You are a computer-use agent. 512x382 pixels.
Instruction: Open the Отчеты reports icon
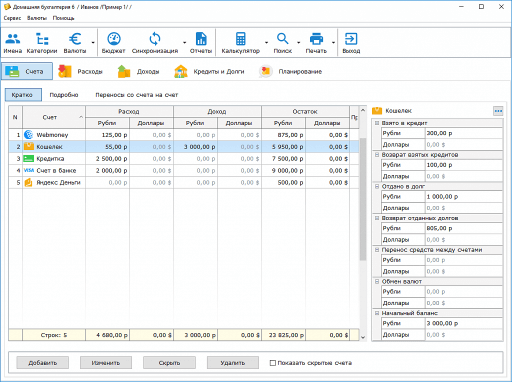201,39
